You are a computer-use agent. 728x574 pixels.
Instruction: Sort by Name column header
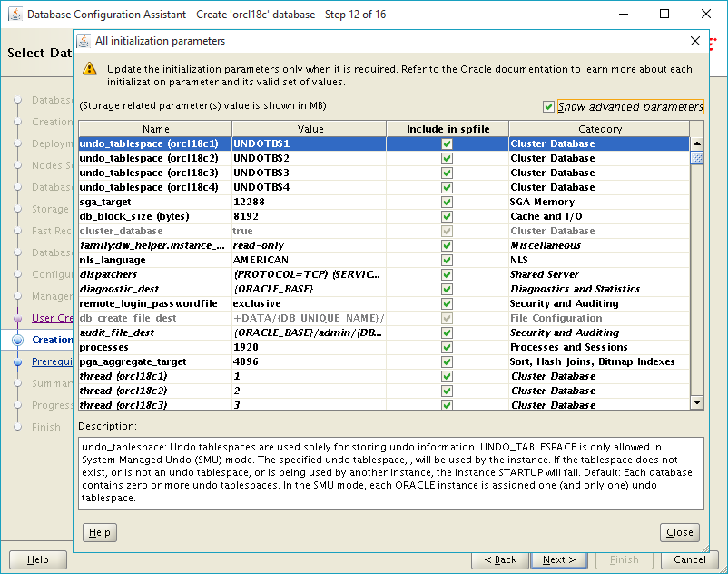click(x=155, y=129)
